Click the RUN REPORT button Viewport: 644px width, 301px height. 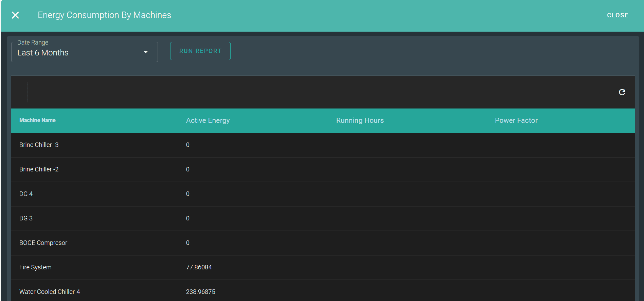coord(200,51)
